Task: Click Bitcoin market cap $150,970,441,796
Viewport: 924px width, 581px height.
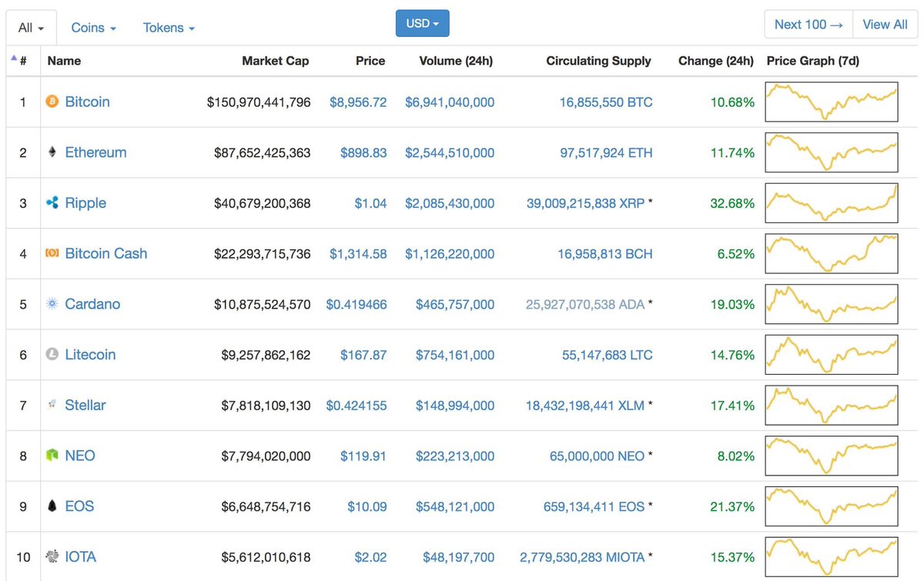Action: click(x=259, y=102)
